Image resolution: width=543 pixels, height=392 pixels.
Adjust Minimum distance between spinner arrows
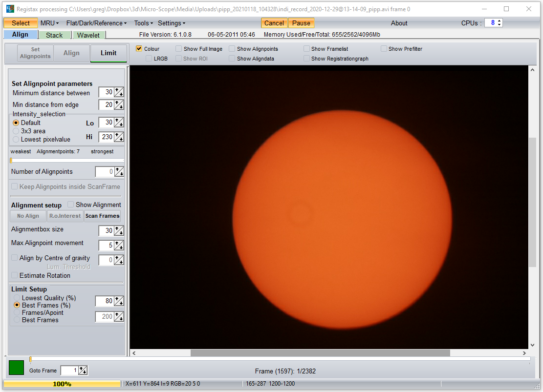coord(119,92)
